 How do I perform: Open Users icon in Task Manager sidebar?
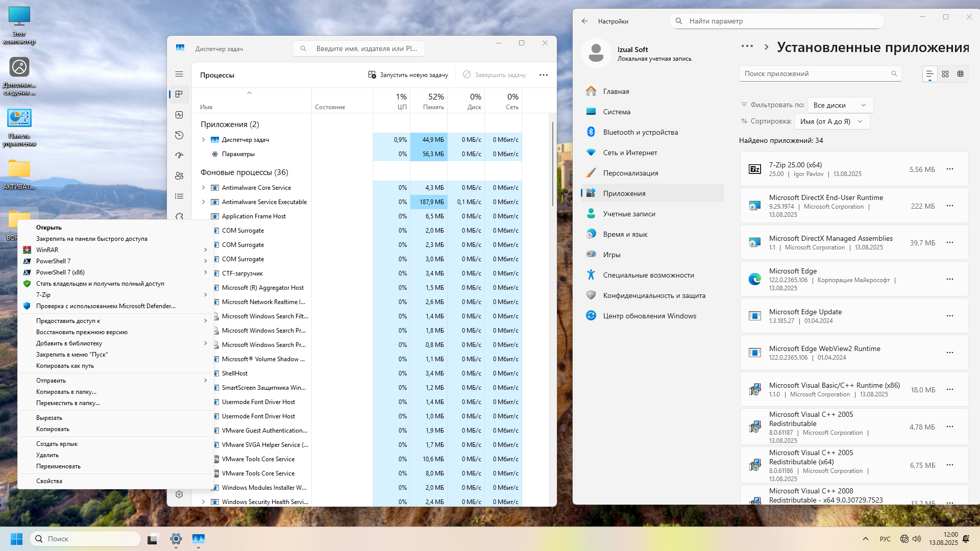[179, 176]
